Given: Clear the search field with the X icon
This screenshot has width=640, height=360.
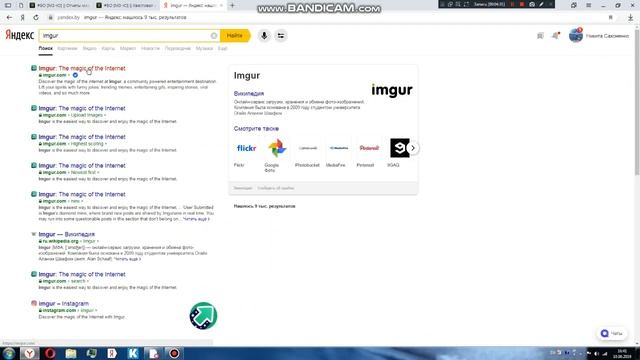Looking at the screenshot, I should click(213, 36).
